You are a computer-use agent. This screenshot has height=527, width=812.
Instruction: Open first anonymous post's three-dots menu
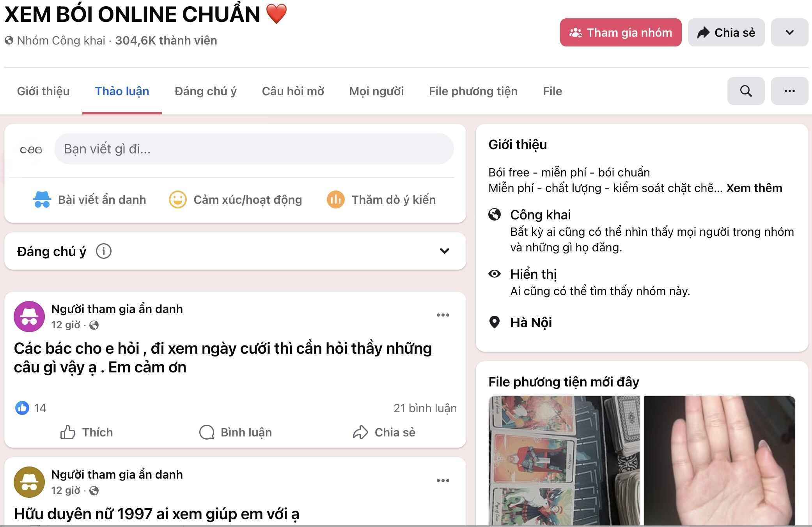coord(443,315)
